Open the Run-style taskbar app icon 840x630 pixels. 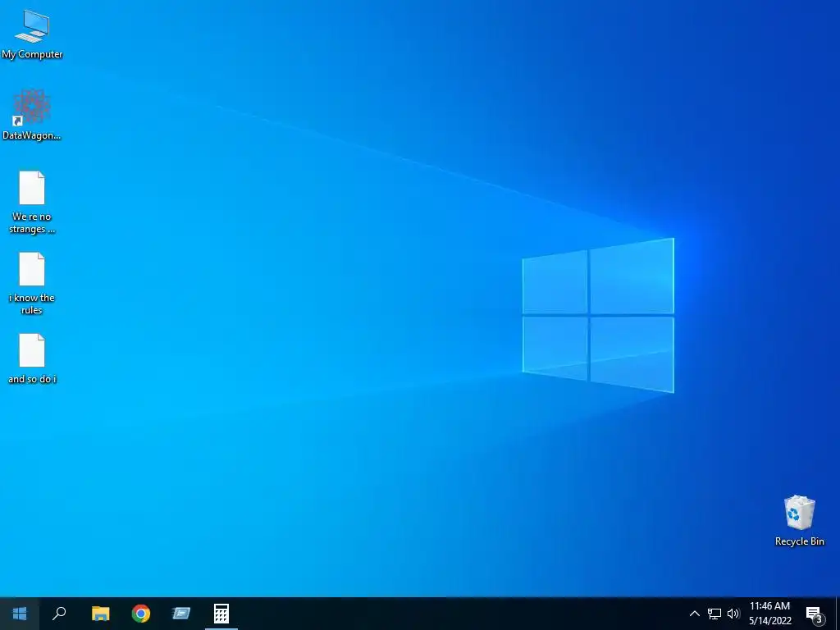pyautogui.click(x=181, y=614)
